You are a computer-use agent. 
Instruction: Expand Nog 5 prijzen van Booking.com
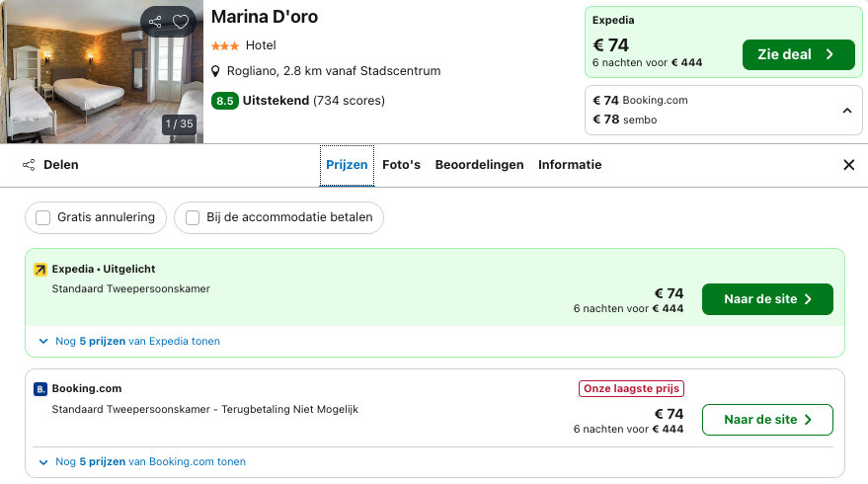click(x=142, y=462)
